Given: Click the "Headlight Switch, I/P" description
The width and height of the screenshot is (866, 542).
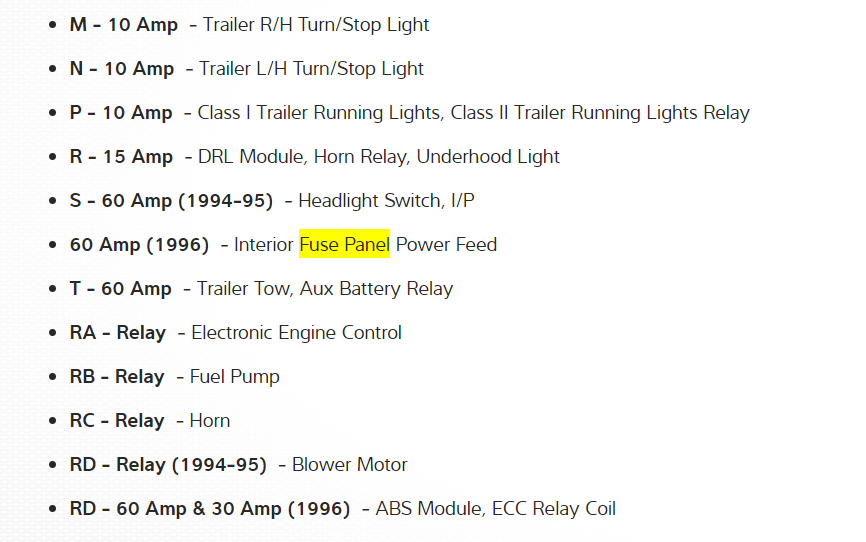Looking at the screenshot, I should click(386, 201).
